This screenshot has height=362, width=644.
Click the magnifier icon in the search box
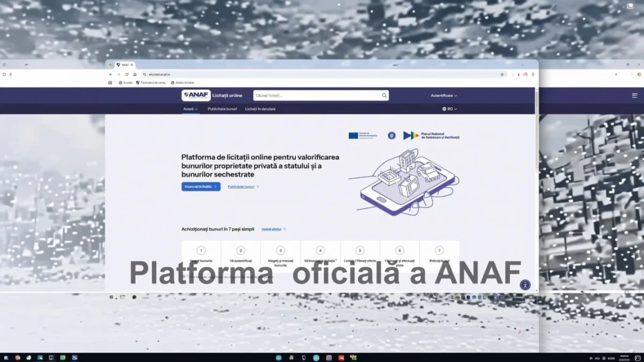pos(384,95)
